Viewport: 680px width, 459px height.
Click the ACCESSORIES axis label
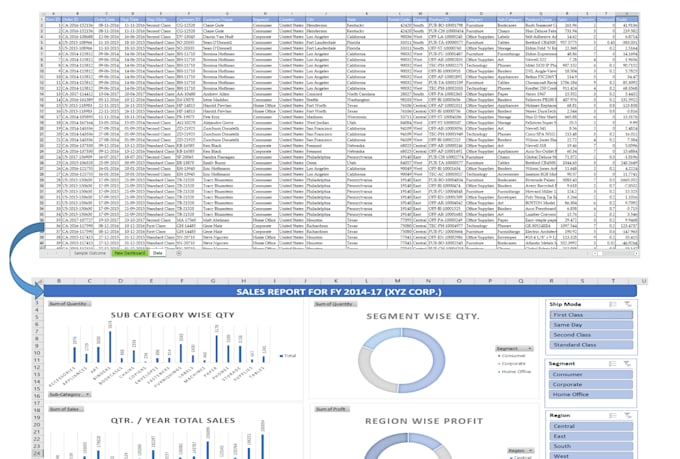point(64,376)
